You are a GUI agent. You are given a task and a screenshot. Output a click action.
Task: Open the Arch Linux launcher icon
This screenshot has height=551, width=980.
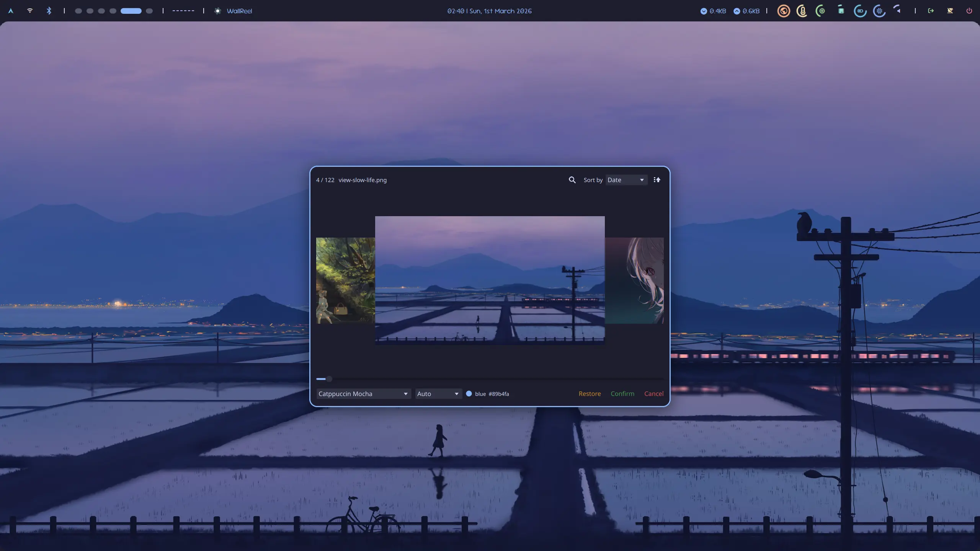click(x=11, y=11)
